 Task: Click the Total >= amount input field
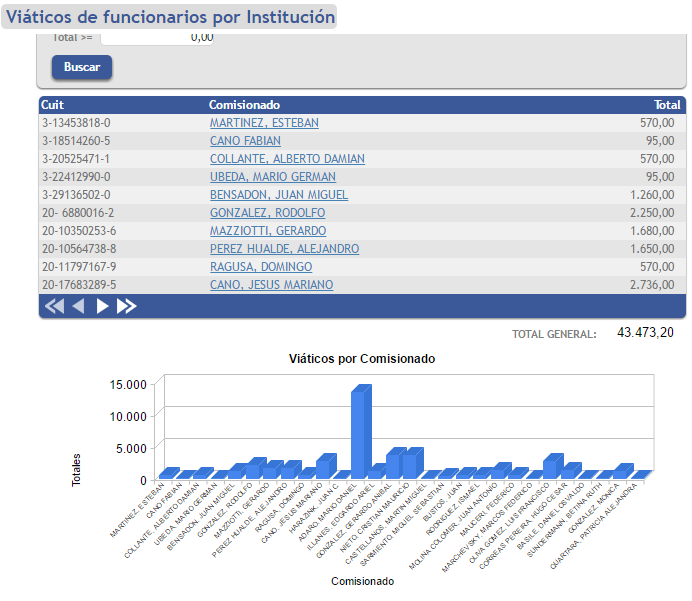pyautogui.click(x=157, y=38)
